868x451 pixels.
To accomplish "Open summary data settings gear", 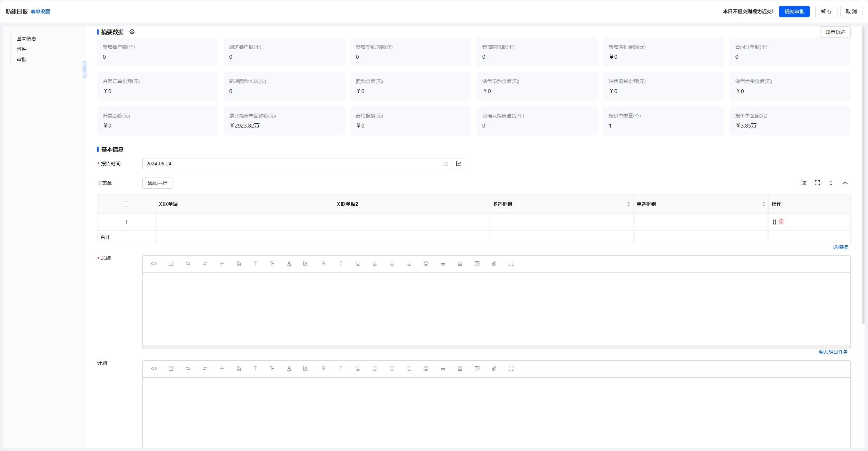I will click(x=132, y=32).
